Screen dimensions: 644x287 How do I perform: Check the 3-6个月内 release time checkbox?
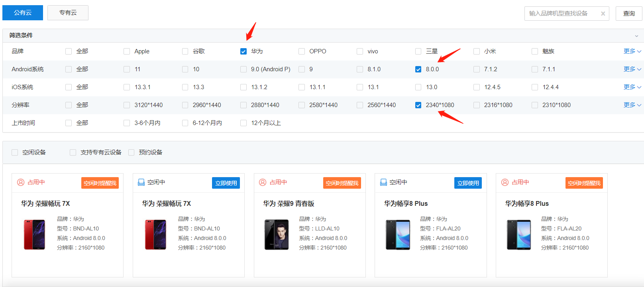tap(127, 123)
